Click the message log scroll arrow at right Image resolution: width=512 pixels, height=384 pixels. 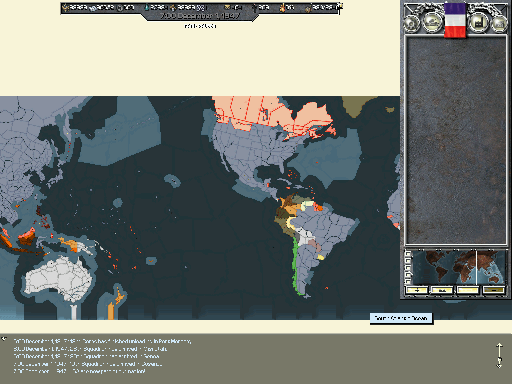(499, 356)
